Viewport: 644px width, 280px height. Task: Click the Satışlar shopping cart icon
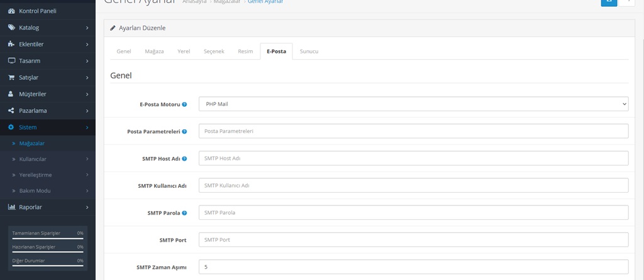click(x=11, y=77)
